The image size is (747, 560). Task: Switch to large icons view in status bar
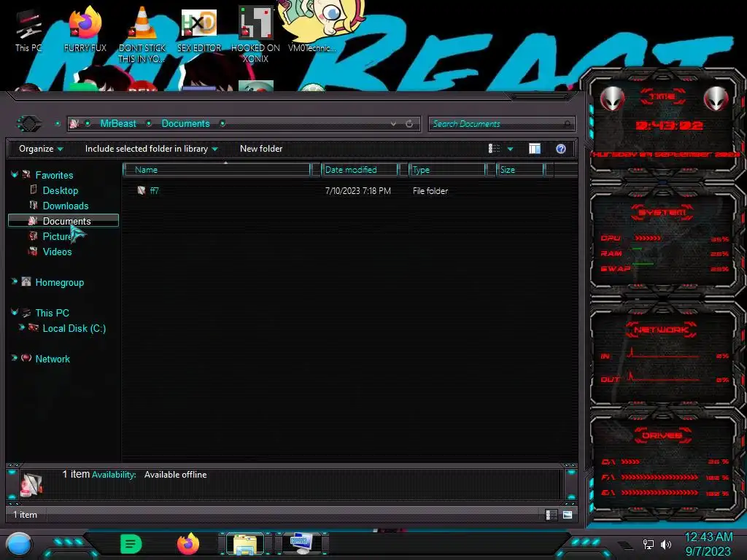(568, 515)
